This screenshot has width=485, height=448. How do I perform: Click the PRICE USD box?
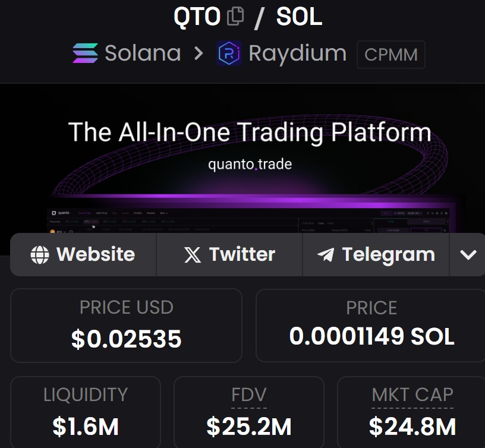tap(126, 326)
